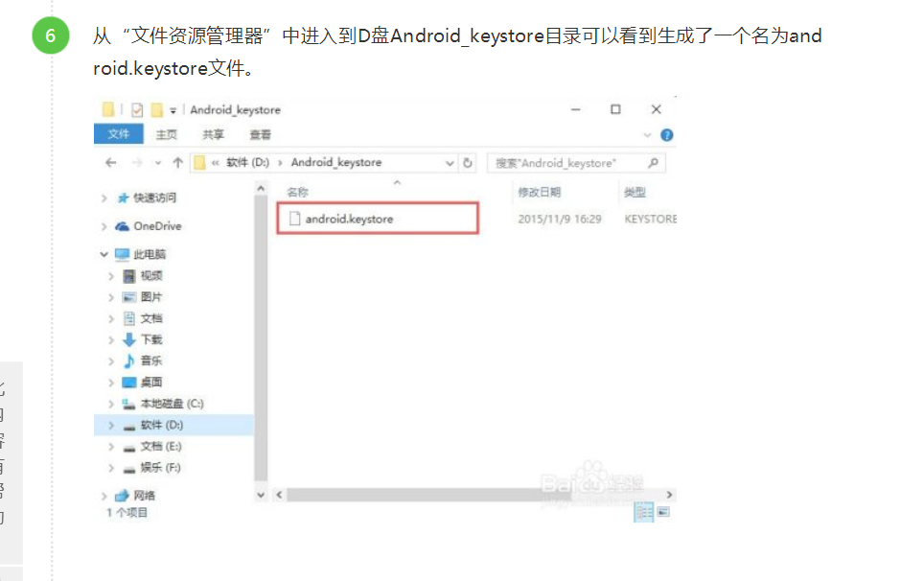Open the search box for Android_keystore
Viewport: 924px width, 581px height.
tap(575, 163)
